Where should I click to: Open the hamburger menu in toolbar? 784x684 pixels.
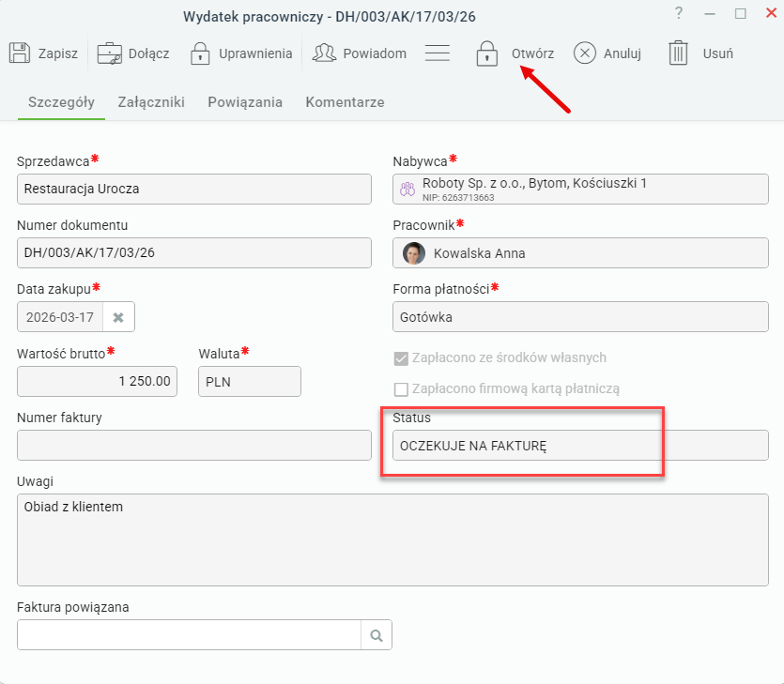438,53
